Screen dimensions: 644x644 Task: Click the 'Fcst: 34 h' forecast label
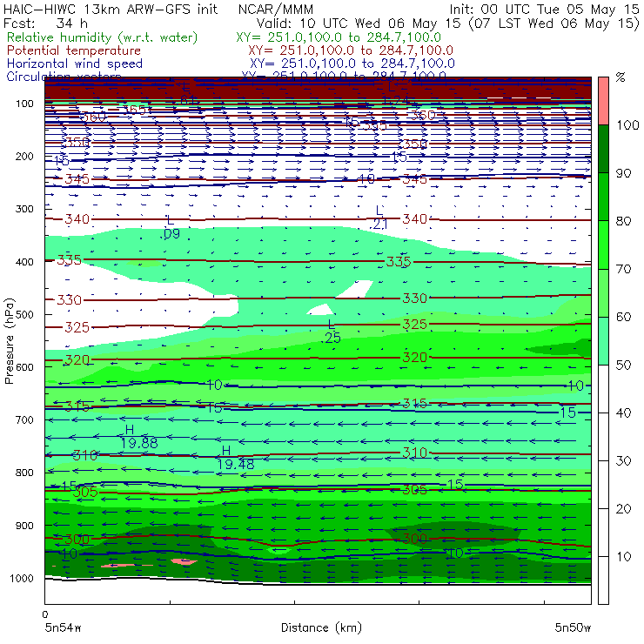point(45,23)
